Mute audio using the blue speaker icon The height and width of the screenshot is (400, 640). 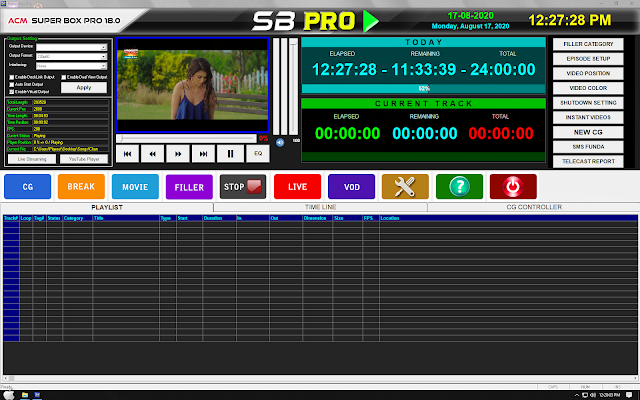coord(280,142)
